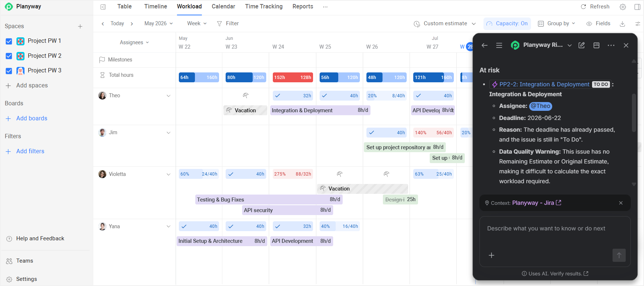Open the Week scale dropdown
This screenshot has width=644, height=286.
[x=197, y=23]
